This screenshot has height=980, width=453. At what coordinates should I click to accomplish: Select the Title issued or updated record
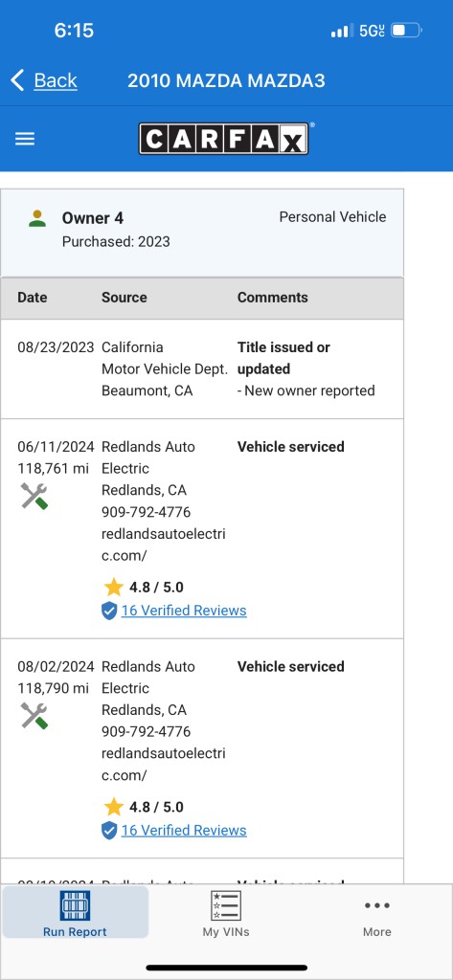click(x=202, y=368)
